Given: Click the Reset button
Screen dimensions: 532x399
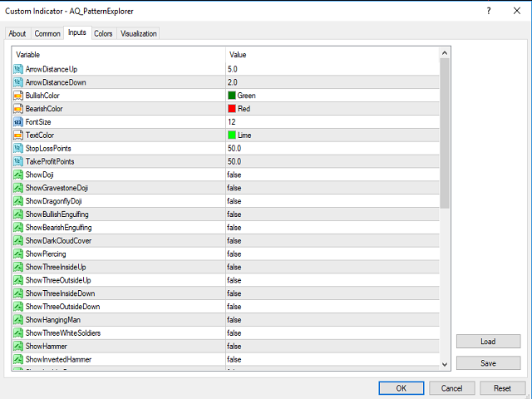Looking at the screenshot, I should [x=502, y=388].
